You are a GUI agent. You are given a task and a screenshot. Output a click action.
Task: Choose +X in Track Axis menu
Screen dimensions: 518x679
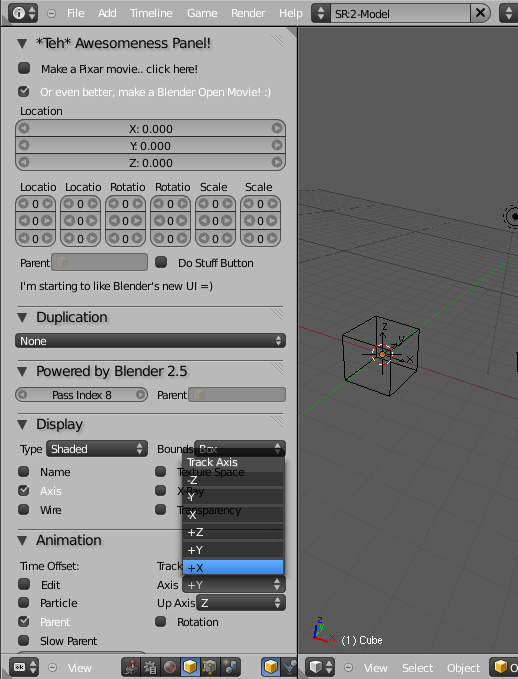[233, 567]
